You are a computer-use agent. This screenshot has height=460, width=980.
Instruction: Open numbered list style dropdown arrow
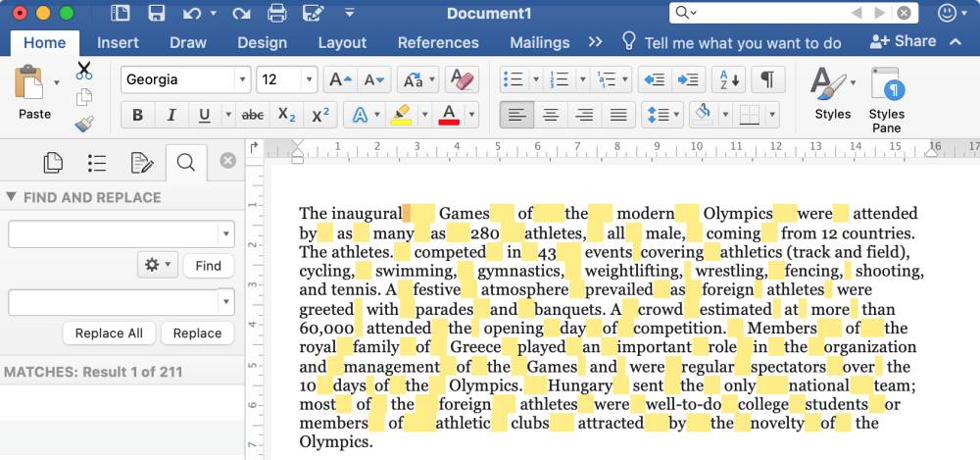tap(582, 79)
